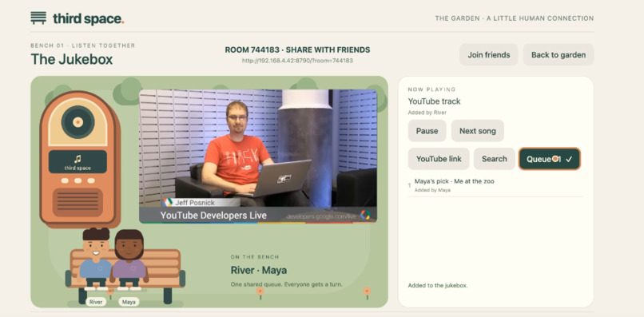Click the YouTube video player thumbnail

(257, 157)
